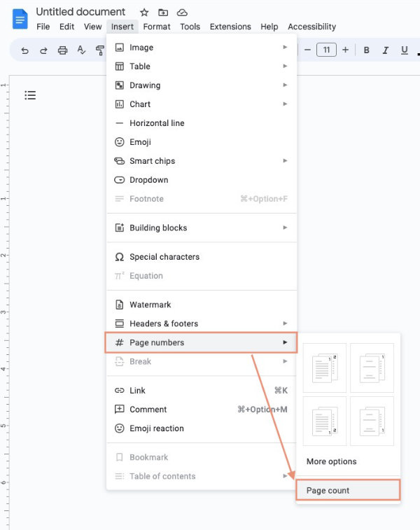The height and width of the screenshot is (530, 420).
Task: Show the document outline icon
Action: click(x=30, y=95)
